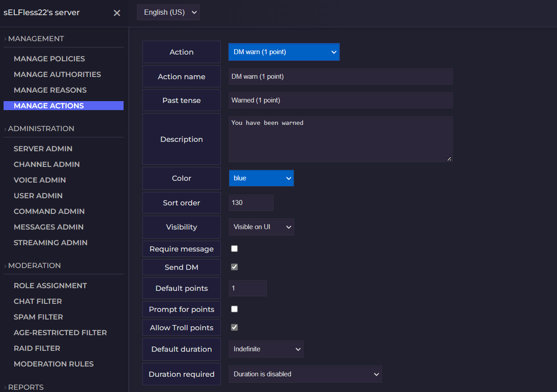The image size is (557, 392).
Task: Uncheck the Allow Troll points checkbox
Action: 234,328
